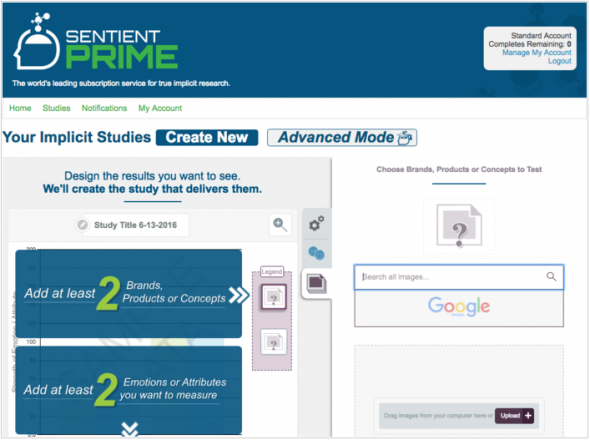
Task: Open the Manage My Account link
Action: point(537,52)
